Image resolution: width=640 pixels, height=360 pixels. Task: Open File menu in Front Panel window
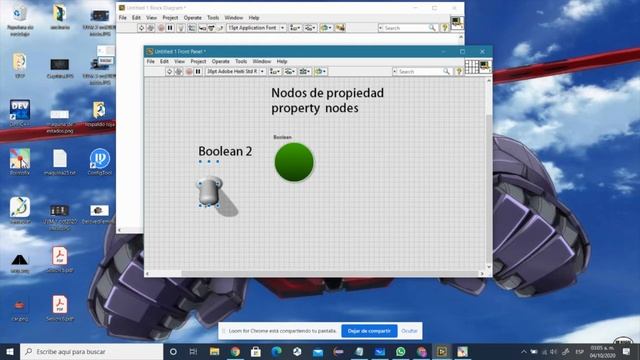point(151,61)
